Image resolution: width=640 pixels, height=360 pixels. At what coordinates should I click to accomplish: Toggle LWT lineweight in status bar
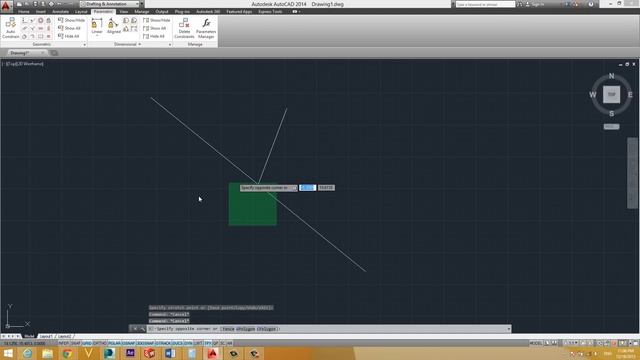(x=198, y=344)
